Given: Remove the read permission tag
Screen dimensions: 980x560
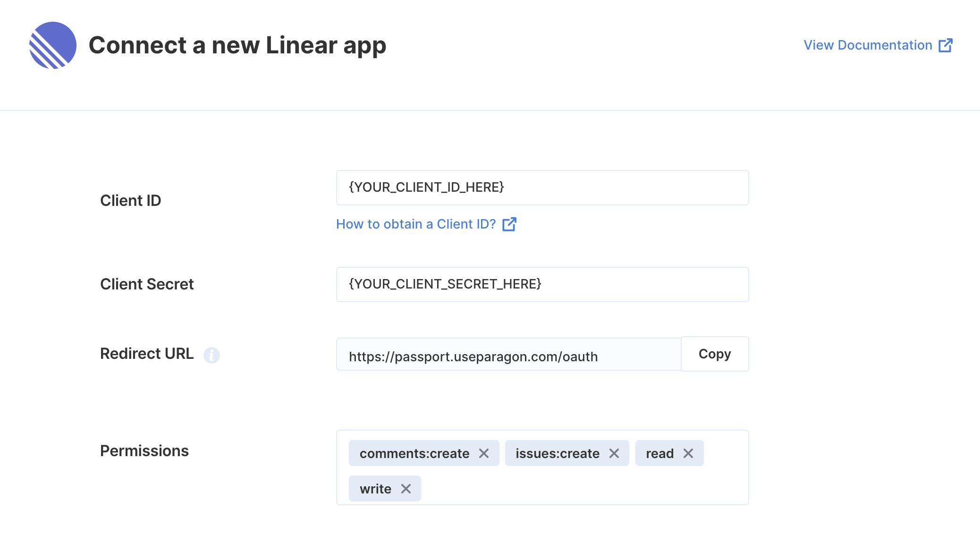Looking at the screenshot, I should pyautogui.click(x=688, y=453).
